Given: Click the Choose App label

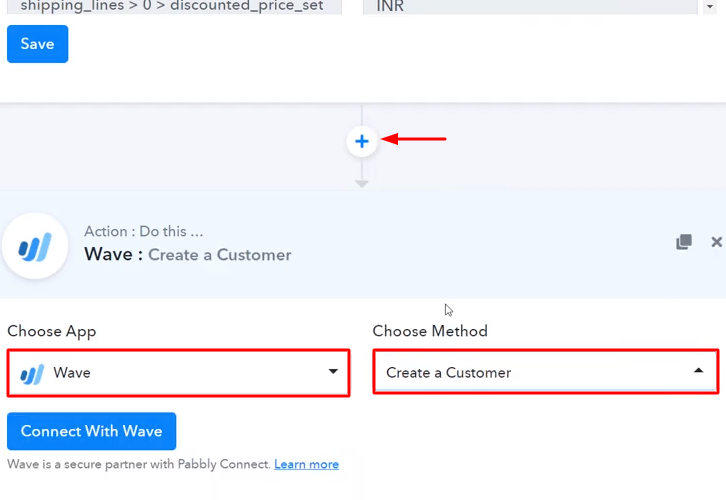Looking at the screenshot, I should coord(52,331).
